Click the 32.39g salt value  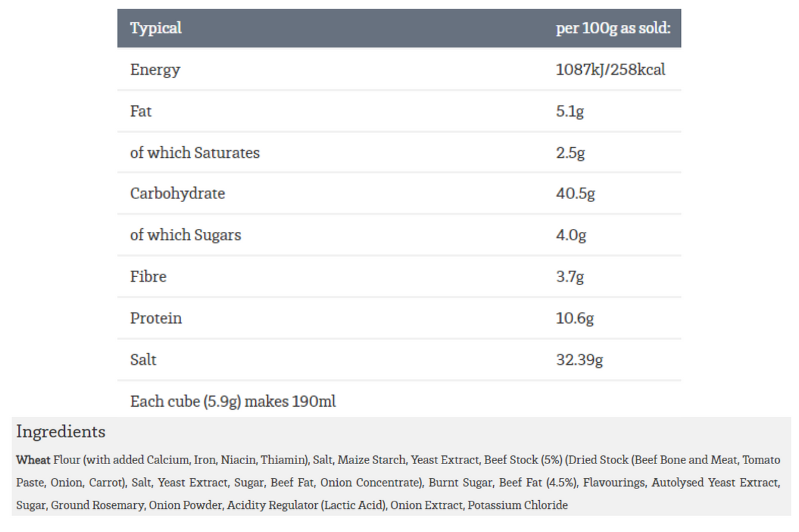coord(579,360)
